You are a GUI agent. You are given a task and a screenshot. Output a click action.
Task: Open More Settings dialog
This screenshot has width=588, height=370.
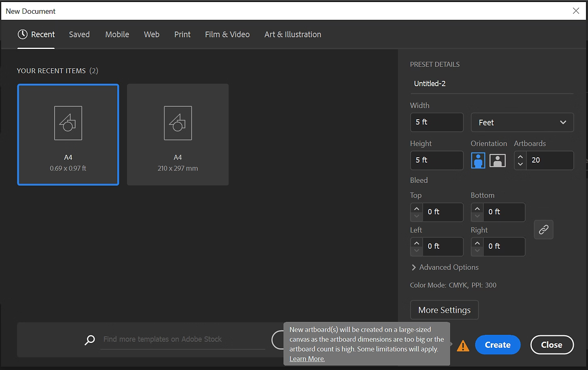[444, 310]
